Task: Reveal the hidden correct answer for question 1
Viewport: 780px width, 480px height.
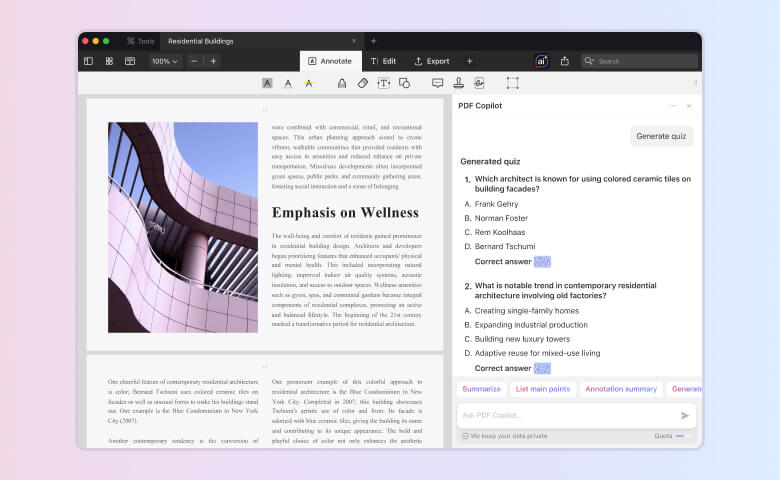Action: tap(542, 262)
